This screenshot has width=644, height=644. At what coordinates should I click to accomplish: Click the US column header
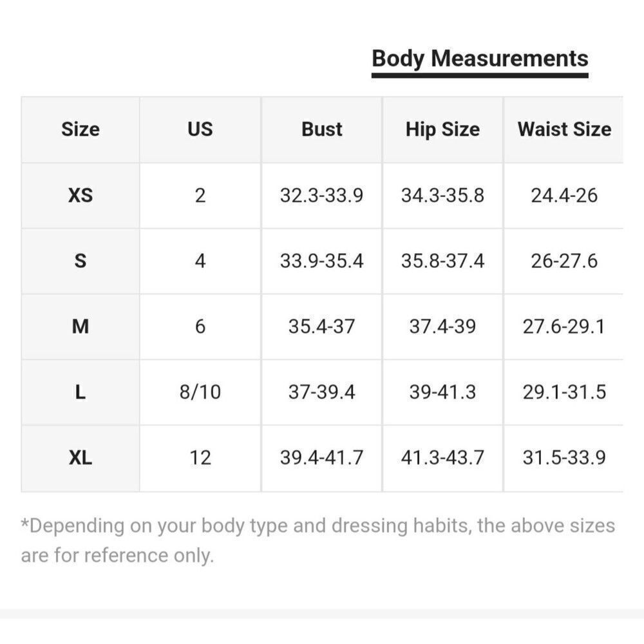click(x=200, y=129)
